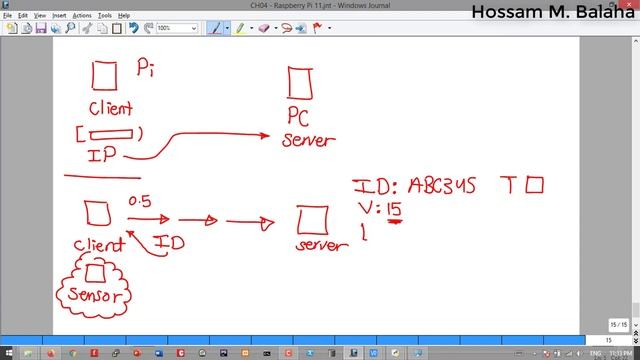Click the New Note toolbar icon
The image size is (640, 360).
pyautogui.click(x=12, y=28)
